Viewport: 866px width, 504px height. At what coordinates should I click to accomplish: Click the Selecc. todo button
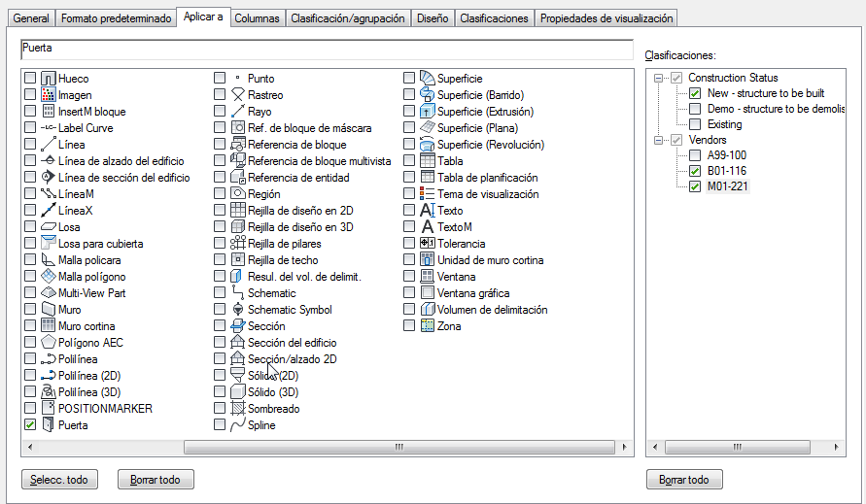[59, 480]
